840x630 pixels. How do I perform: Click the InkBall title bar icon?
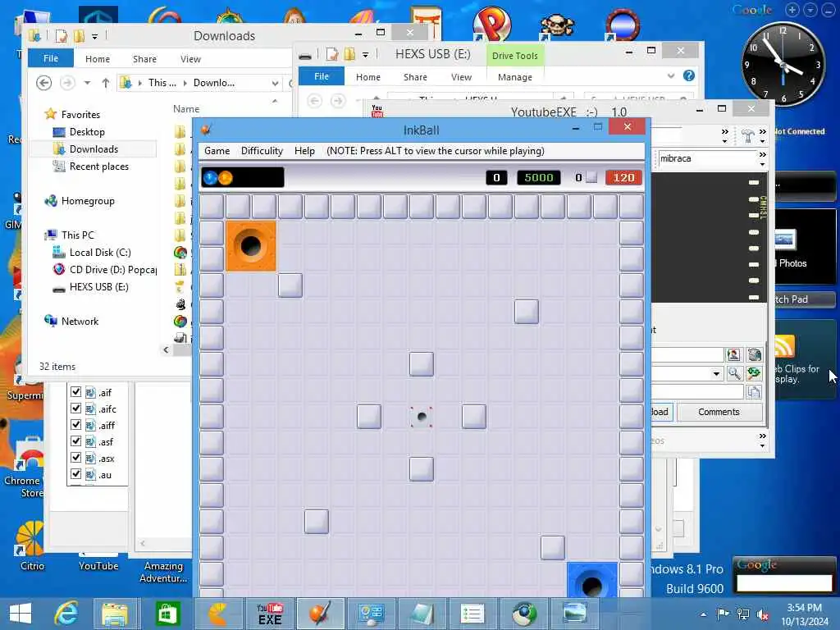coord(206,130)
